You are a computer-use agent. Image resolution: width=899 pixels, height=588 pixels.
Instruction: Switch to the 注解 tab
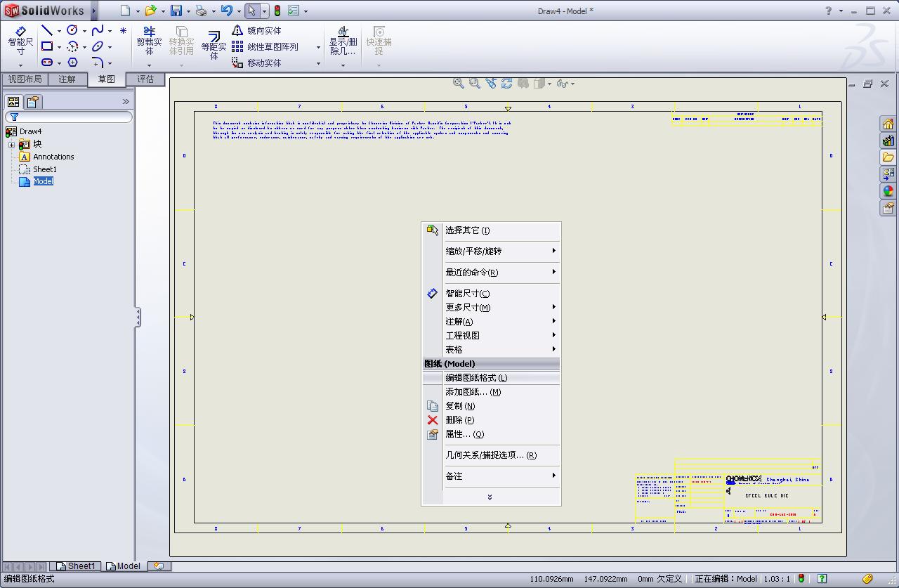(x=67, y=79)
